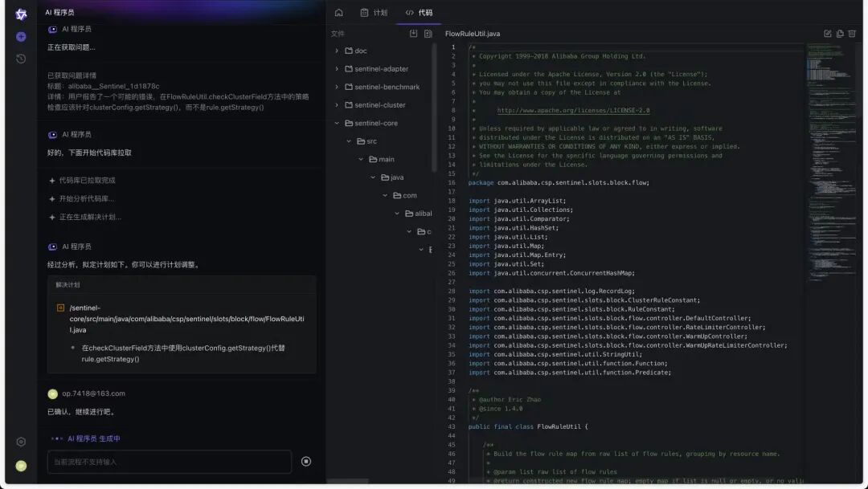This screenshot has height=489, width=868.
Task: Click the FlowRuleUtil.java path in the plan
Action: pyautogui.click(x=187, y=319)
